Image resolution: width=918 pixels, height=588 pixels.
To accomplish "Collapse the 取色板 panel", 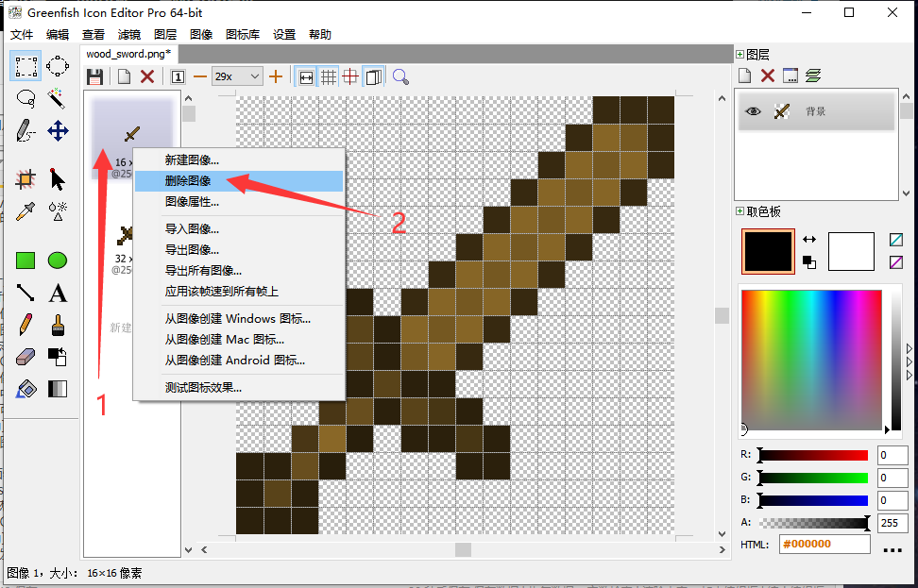I will 740,211.
